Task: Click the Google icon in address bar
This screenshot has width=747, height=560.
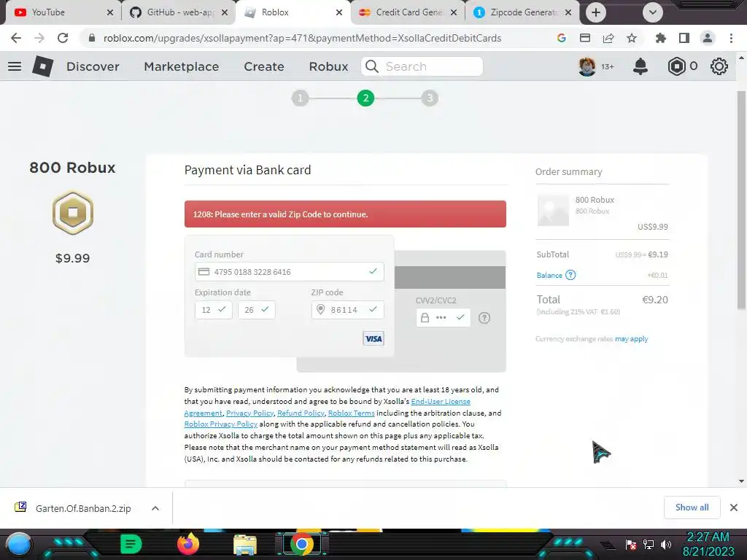Action: click(x=561, y=38)
